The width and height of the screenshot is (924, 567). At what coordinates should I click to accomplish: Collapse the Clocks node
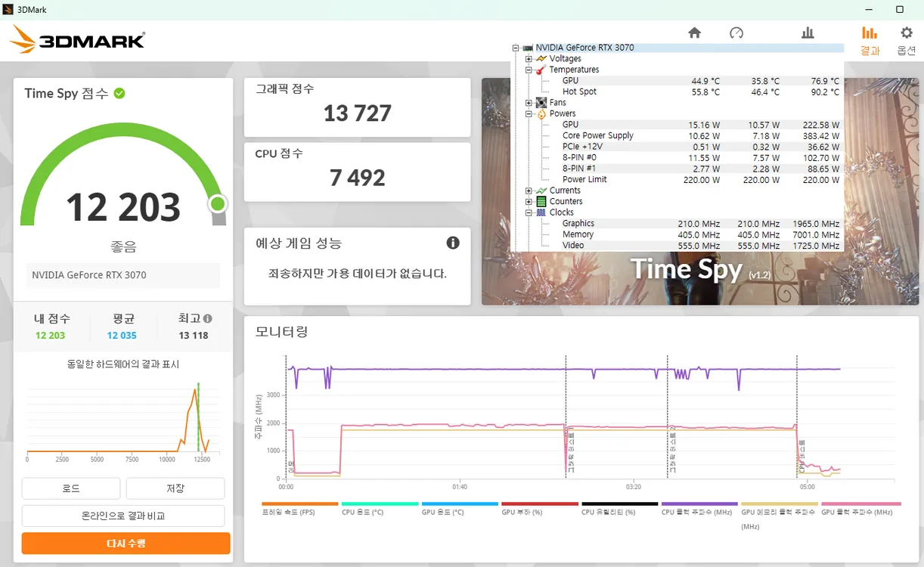529,212
